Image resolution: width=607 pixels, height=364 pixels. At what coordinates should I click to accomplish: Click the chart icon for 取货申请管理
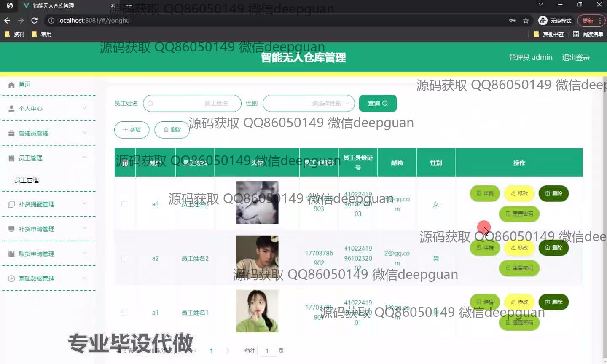[11, 254]
